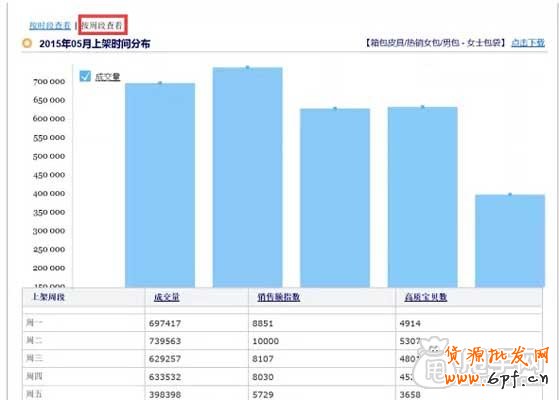
Task: Select the tallest bar (739563)
Action: (x=247, y=177)
